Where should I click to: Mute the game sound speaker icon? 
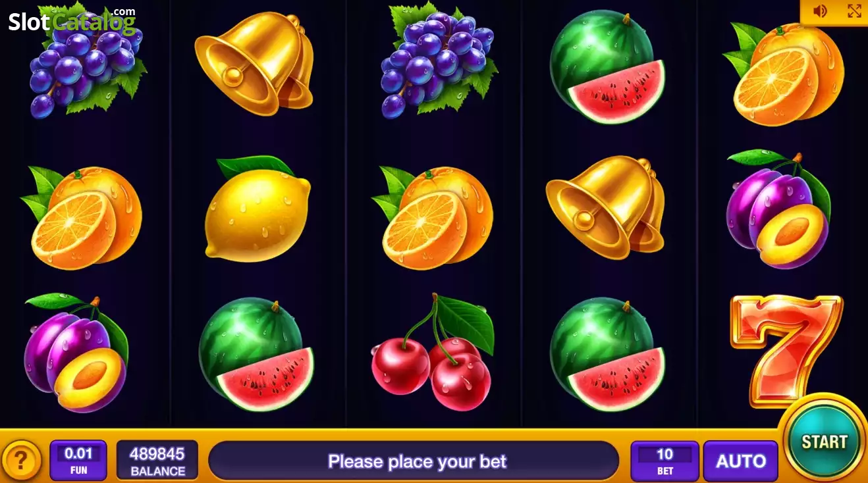tap(820, 11)
